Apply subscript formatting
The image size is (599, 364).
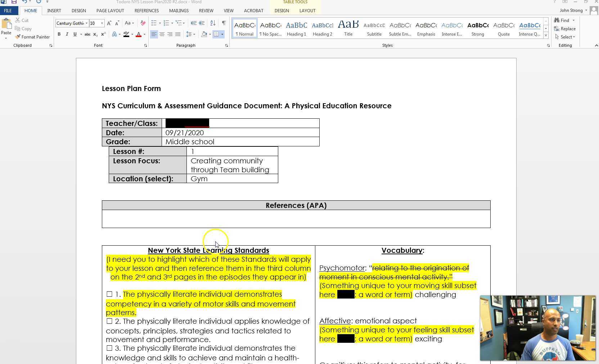(x=95, y=34)
